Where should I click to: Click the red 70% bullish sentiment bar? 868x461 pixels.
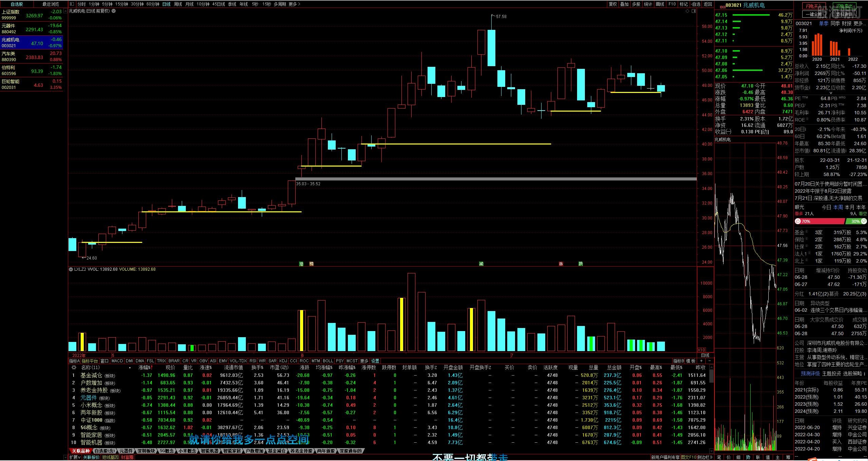[820, 221]
